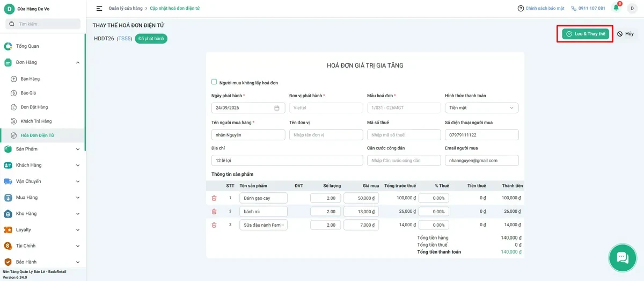Click the Hủy button

(x=625, y=34)
